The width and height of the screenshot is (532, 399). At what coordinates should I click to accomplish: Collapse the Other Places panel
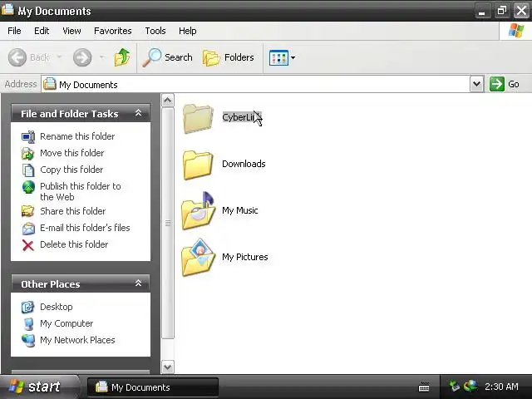[x=139, y=283]
